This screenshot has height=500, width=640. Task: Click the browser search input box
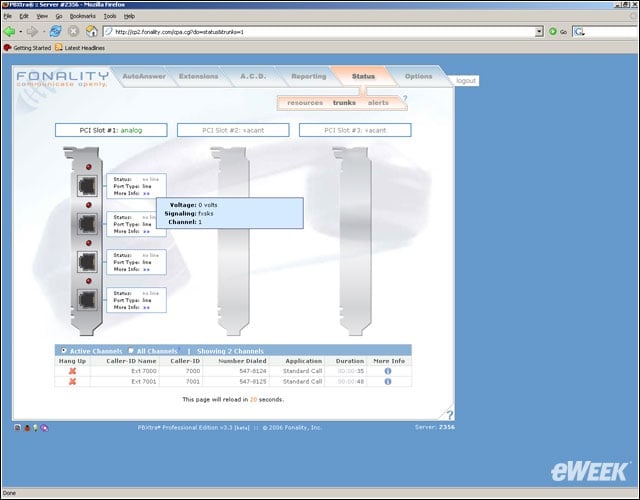612,31
